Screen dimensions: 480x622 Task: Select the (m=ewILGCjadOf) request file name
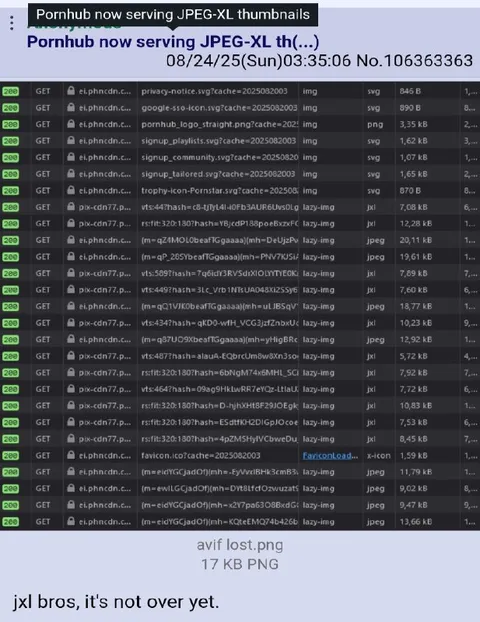[x=220, y=489]
